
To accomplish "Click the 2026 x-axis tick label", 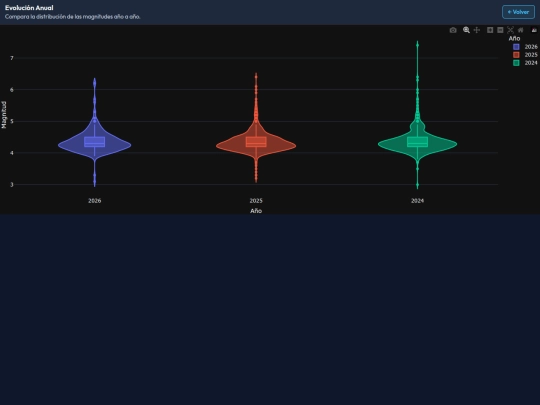I will click(x=95, y=200).
